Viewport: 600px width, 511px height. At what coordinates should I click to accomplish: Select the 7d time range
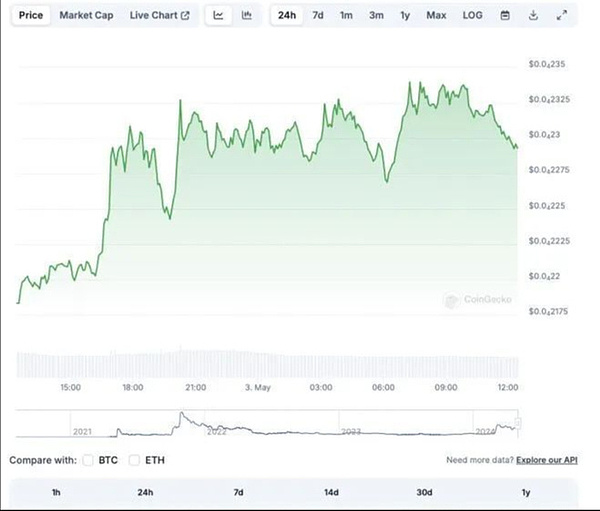click(318, 16)
